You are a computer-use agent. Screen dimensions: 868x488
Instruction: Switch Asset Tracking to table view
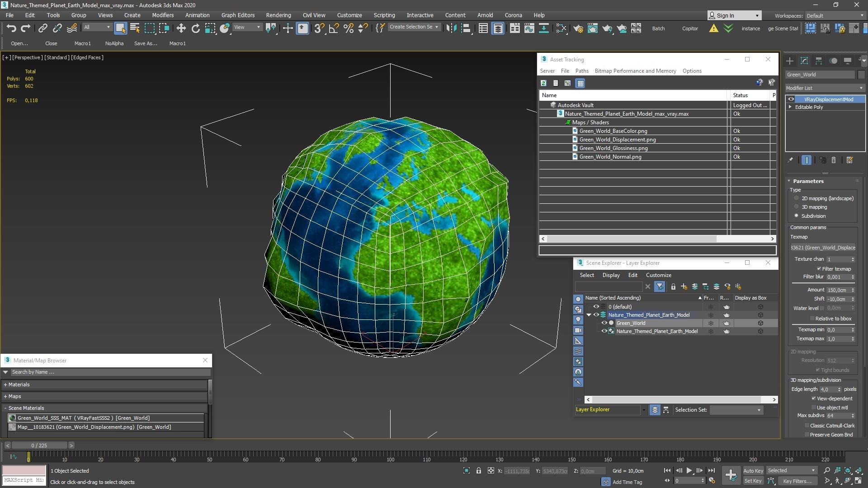click(580, 83)
